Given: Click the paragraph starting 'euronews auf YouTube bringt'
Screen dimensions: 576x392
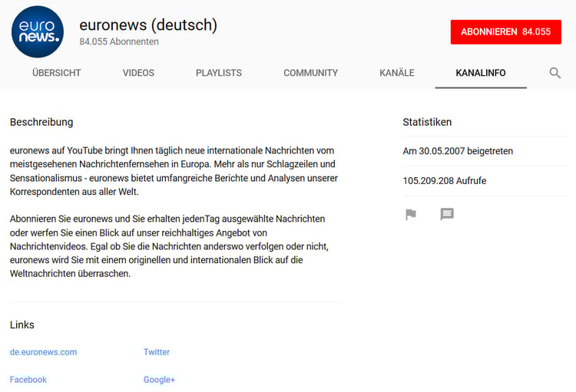Looking at the screenshot, I should tap(174, 171).
